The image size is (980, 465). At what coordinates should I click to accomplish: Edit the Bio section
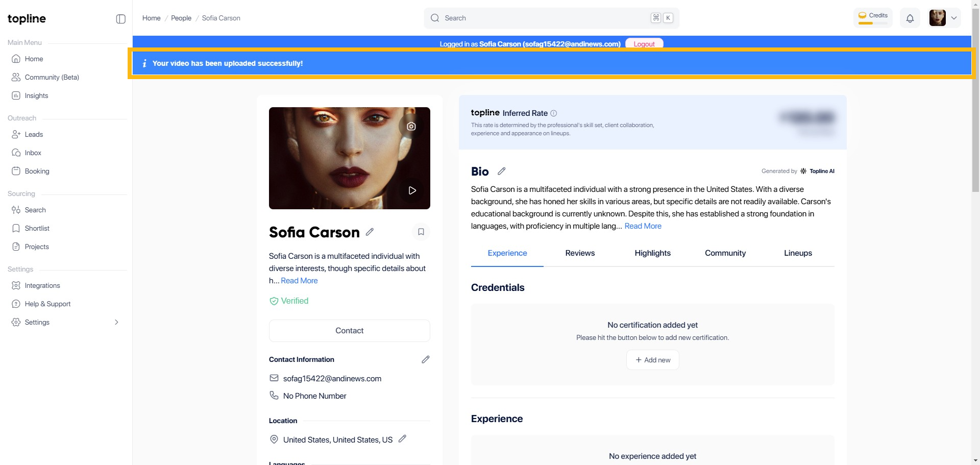[x=501, y=171]
